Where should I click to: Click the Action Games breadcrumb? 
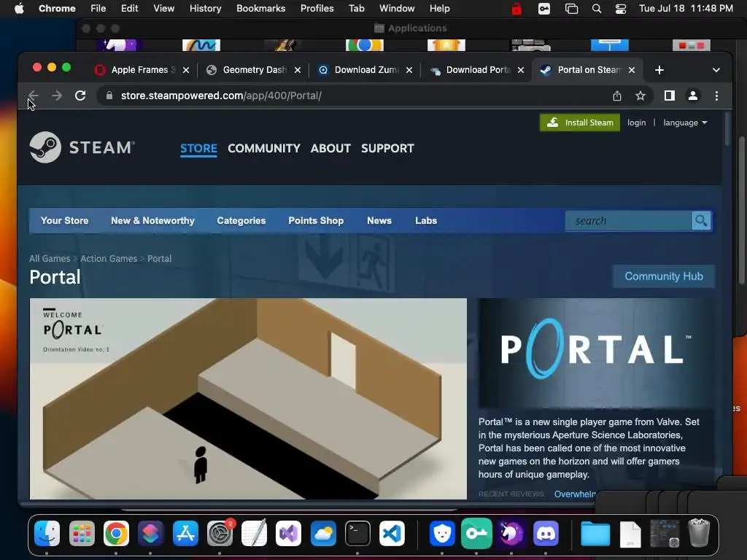pos(109,259)
